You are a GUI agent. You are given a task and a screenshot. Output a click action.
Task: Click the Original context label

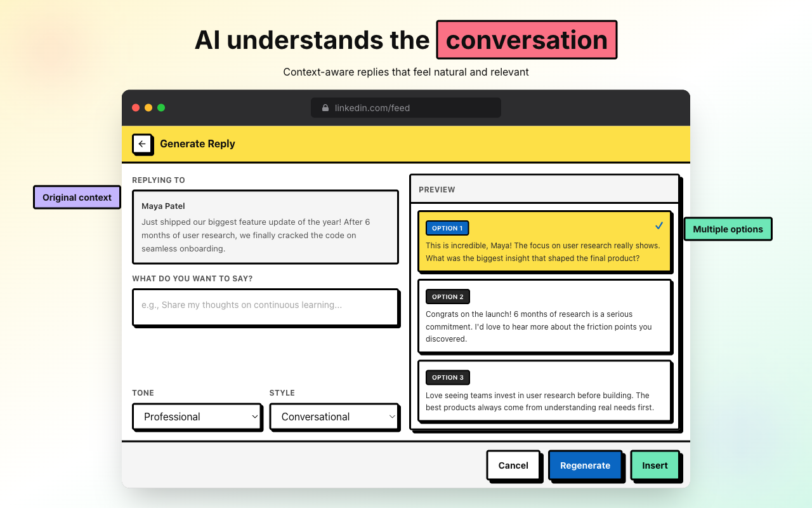pyautogui.click(x=77, y=197)
